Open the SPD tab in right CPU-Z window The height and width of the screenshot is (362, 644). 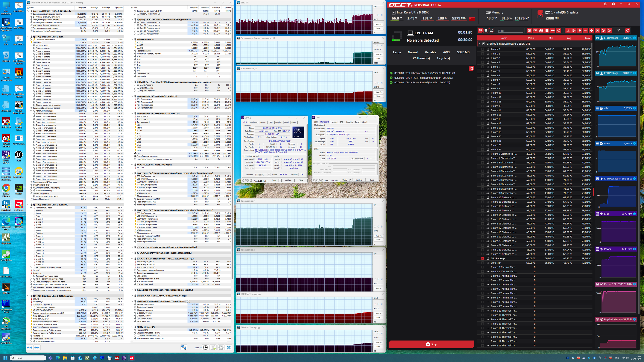tap(342, 122)
